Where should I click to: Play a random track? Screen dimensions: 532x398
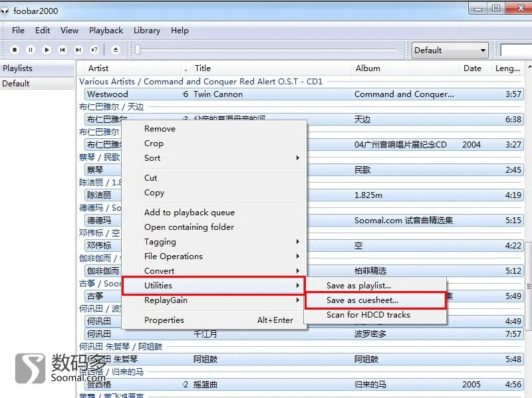(x=94, y=50)
